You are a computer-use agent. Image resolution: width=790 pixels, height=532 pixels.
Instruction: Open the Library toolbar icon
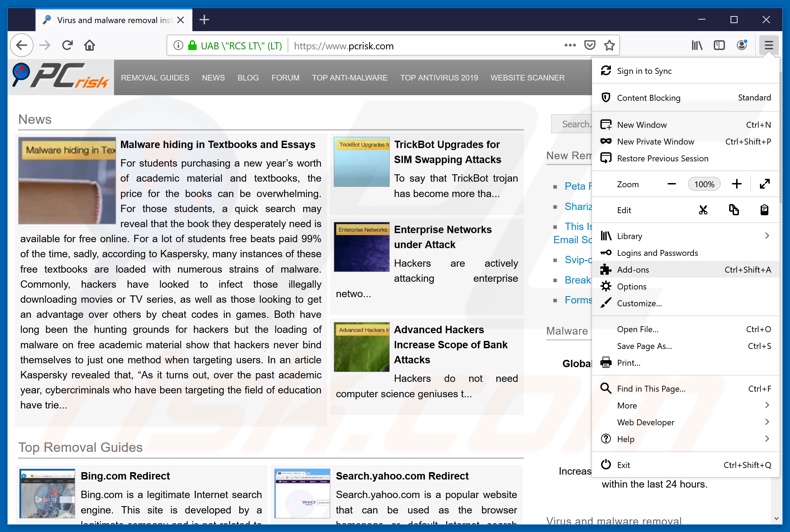pyautogui.click(x=697, y=45)
